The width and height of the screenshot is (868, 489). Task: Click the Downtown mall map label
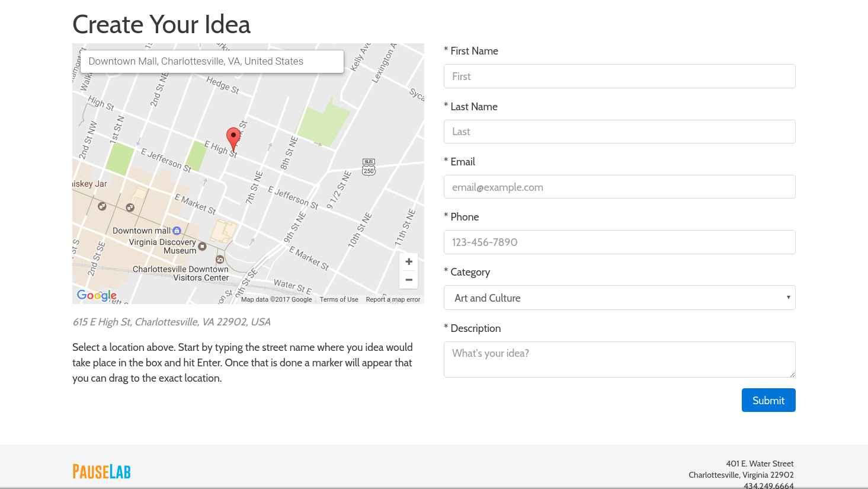click(x=142, y=231)
